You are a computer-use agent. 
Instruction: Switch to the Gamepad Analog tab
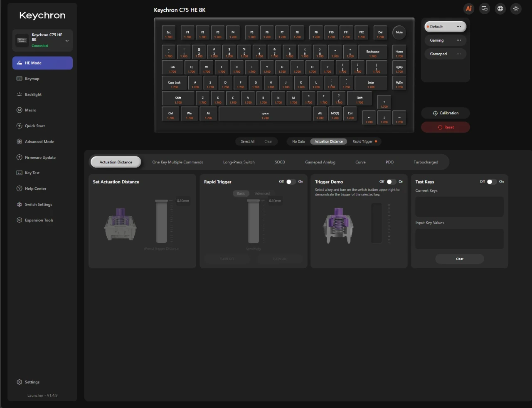pyautogui.click(x=320, y=162)
